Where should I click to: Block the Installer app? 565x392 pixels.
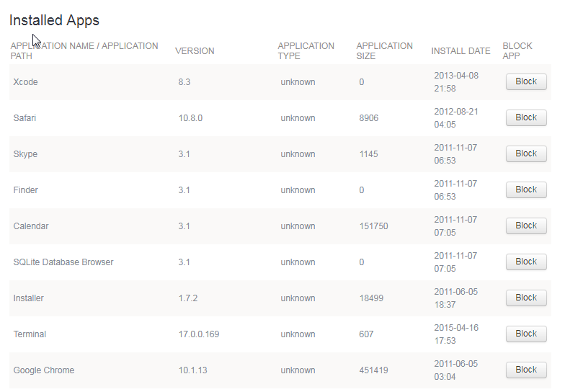526,298
